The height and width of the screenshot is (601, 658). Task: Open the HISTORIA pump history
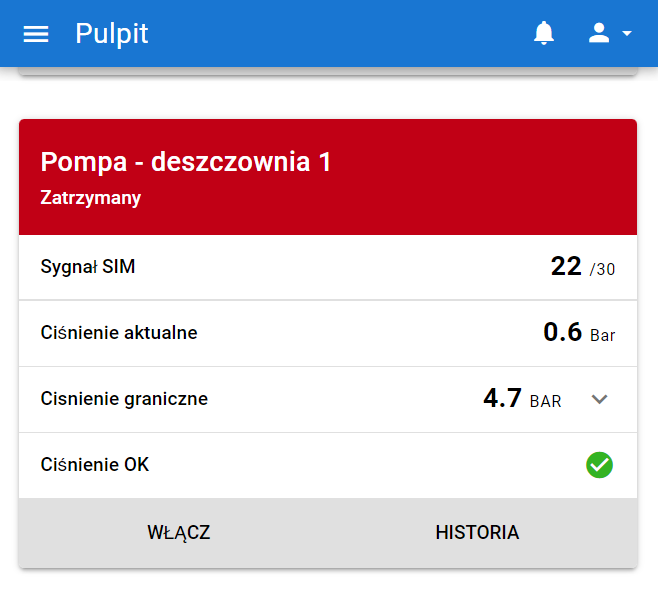point(477,532)
